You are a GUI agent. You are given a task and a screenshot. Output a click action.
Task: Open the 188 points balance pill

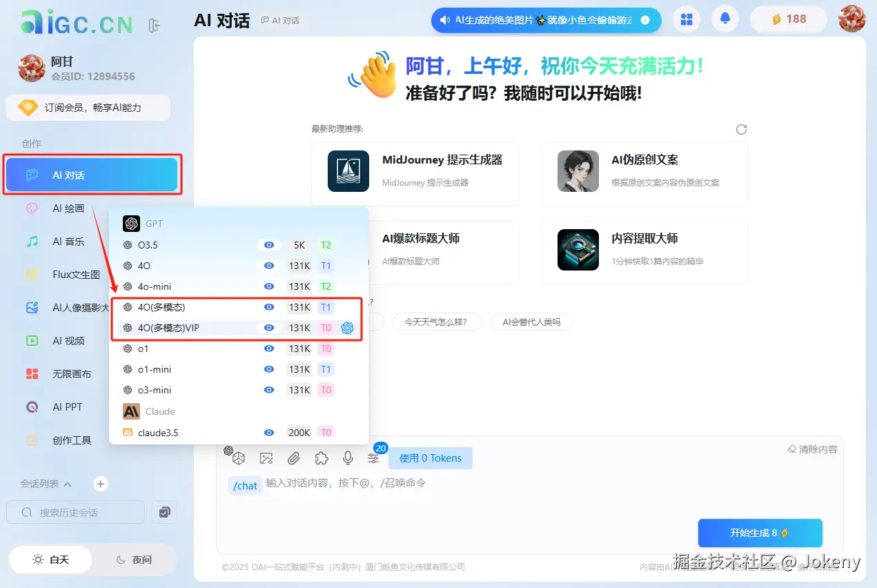pos(789,19)
